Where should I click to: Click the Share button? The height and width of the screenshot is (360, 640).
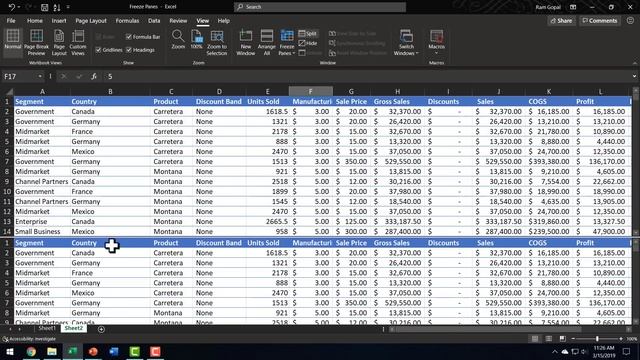[x=561, y=20]
